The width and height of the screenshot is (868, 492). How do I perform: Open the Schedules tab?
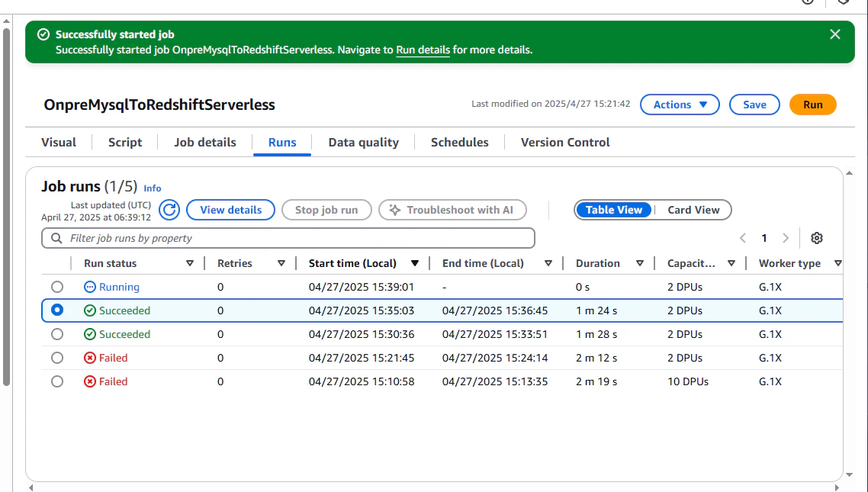tap(459, 142)
